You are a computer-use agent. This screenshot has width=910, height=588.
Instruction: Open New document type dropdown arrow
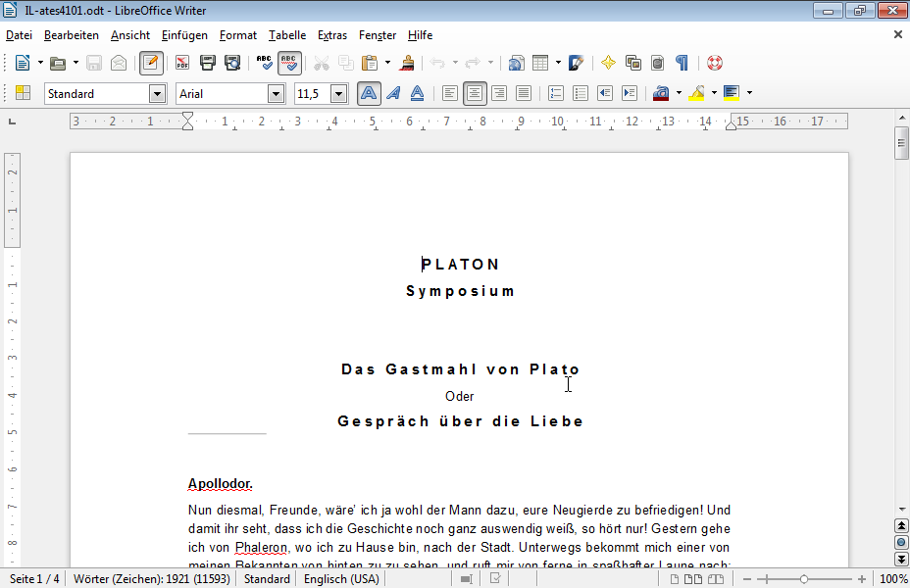coord(40,63)
